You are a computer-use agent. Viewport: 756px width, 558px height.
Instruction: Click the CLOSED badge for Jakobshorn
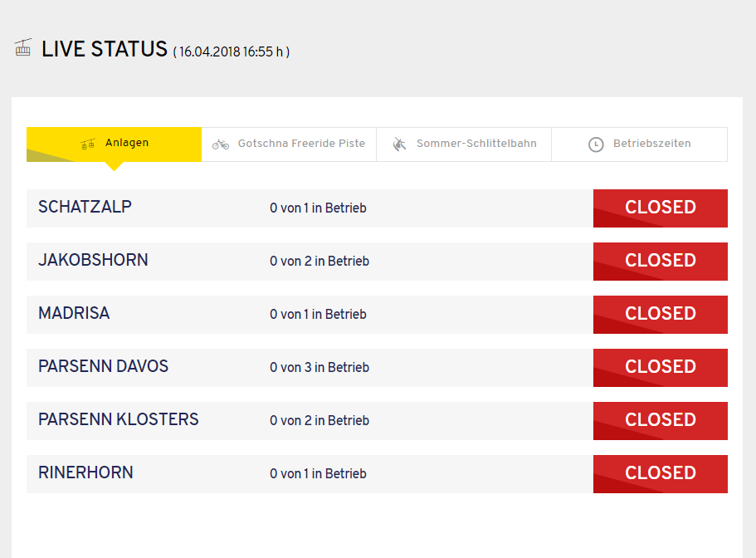tap(661, 261)
